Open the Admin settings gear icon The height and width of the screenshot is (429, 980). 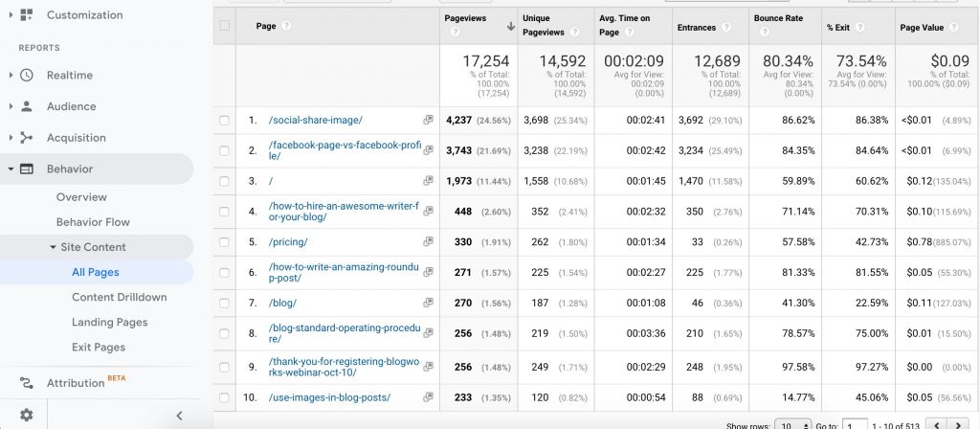click(26, 415)
